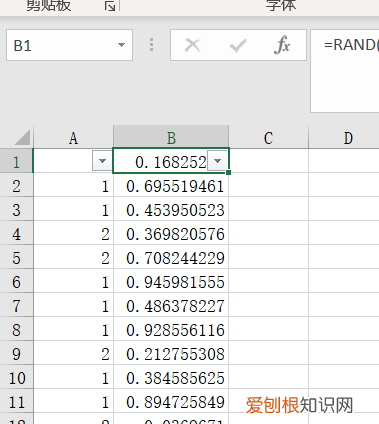Open the filter dropdown in cell A1

click(102, 161)
